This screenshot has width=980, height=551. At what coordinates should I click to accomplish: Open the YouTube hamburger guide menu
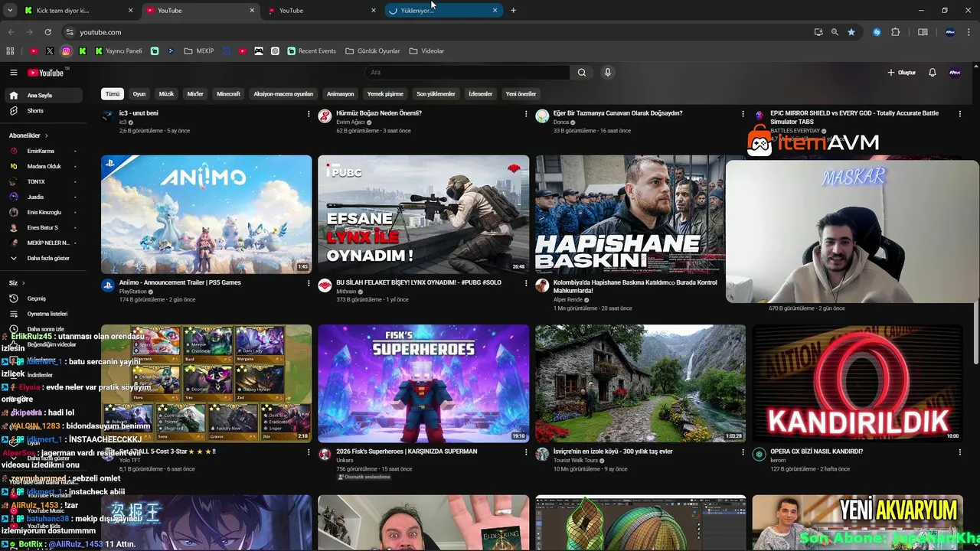[x=13, y=73]
